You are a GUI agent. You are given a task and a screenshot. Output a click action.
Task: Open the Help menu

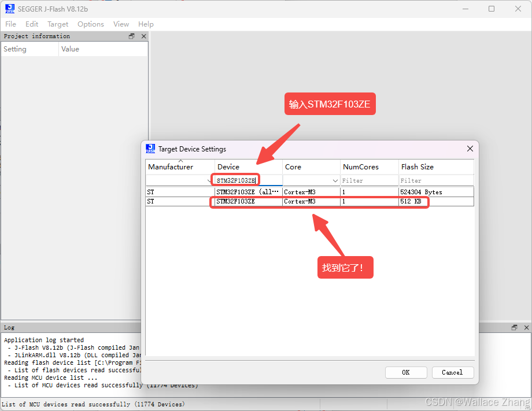point(146,24)
